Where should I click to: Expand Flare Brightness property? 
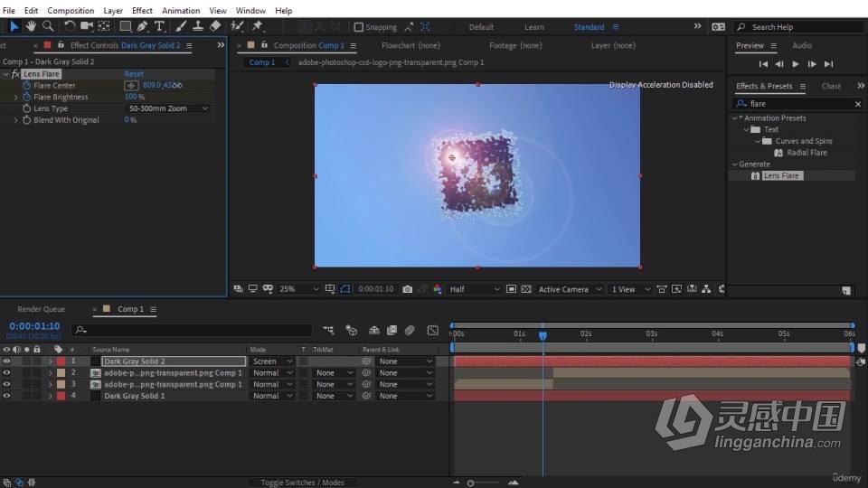tap(16, 97)
